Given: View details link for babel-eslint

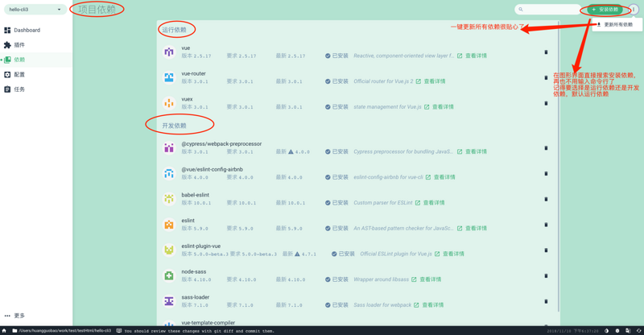Looking at the screenshot, I should tap(430, 203).
